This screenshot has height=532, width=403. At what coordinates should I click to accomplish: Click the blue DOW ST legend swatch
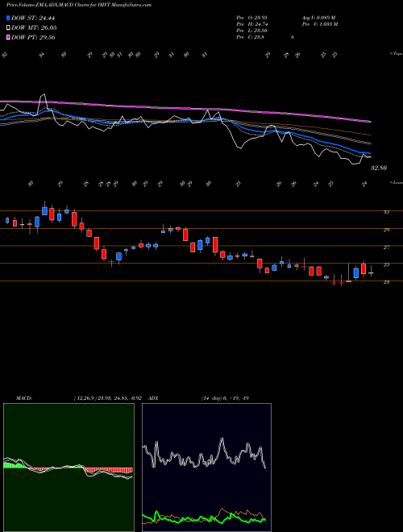tap(9, 19)
